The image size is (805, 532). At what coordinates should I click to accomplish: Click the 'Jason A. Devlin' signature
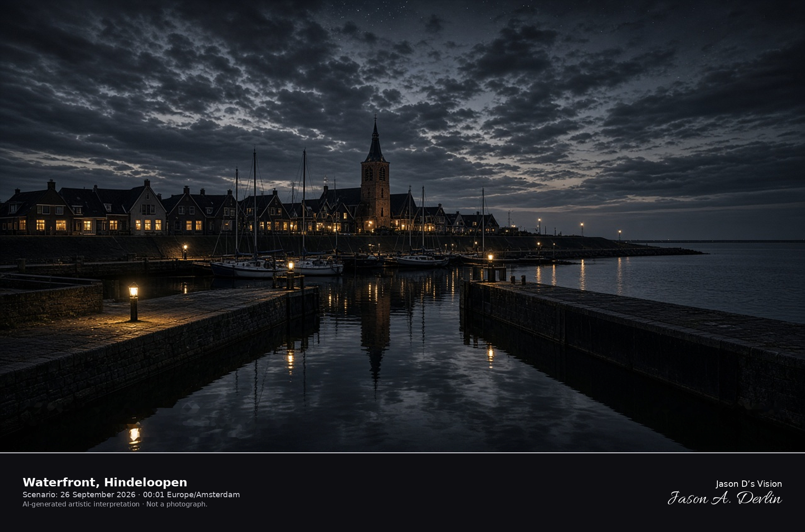click(724, 498)
